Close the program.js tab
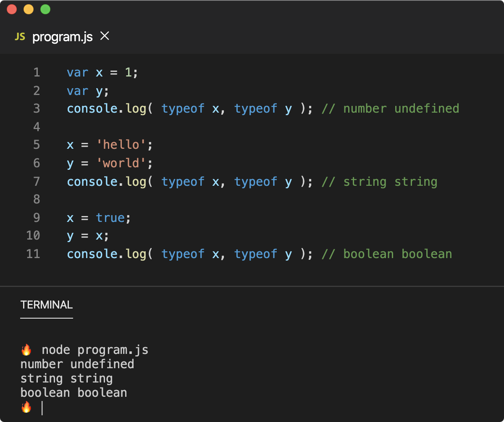Viewport: 504px width, 422px height. 104,37
